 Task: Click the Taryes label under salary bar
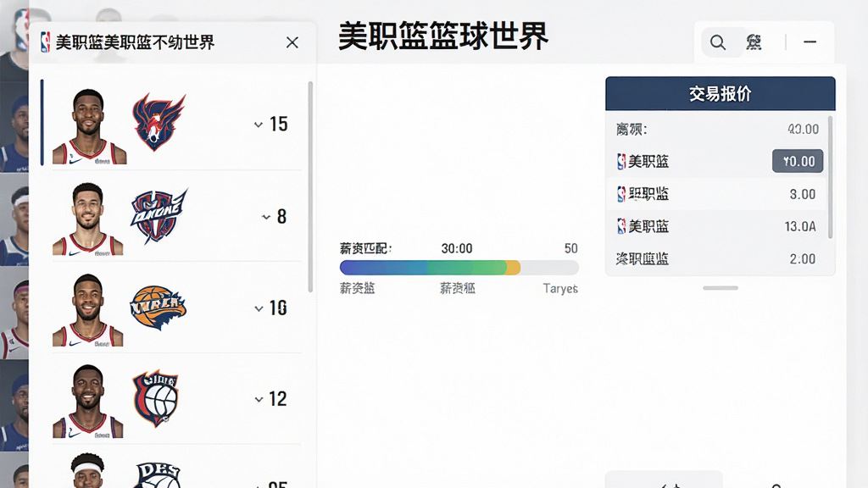560,288
